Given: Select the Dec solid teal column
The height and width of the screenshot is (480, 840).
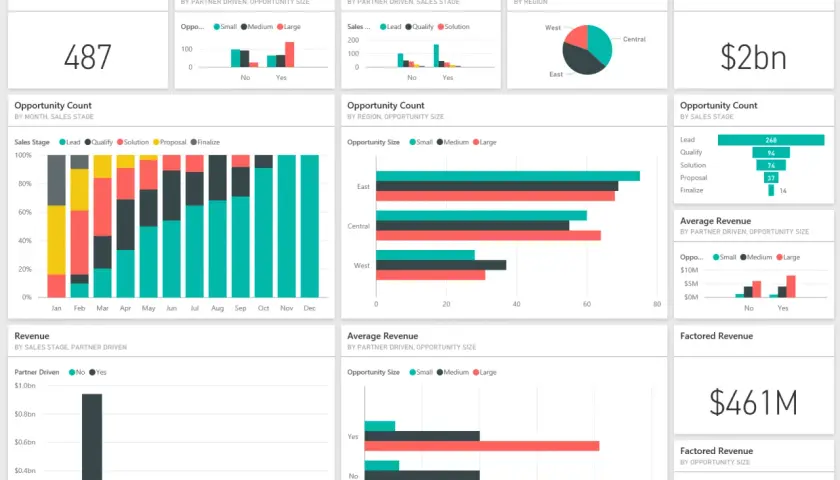Looking at the screenshot, I should pyautogui.click(x=310, y=226).
